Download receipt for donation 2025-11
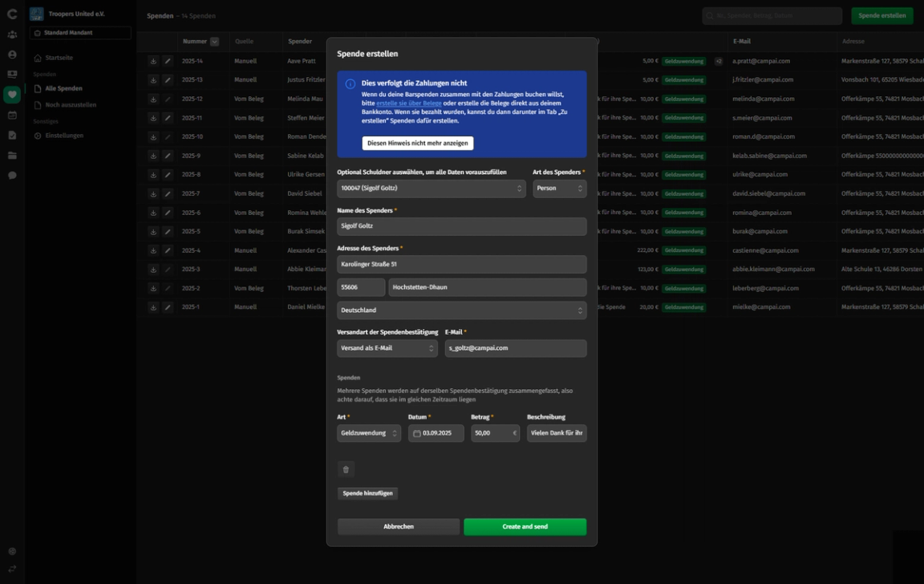The width and height of the screenshot is (924, 584). pos(153,119)
